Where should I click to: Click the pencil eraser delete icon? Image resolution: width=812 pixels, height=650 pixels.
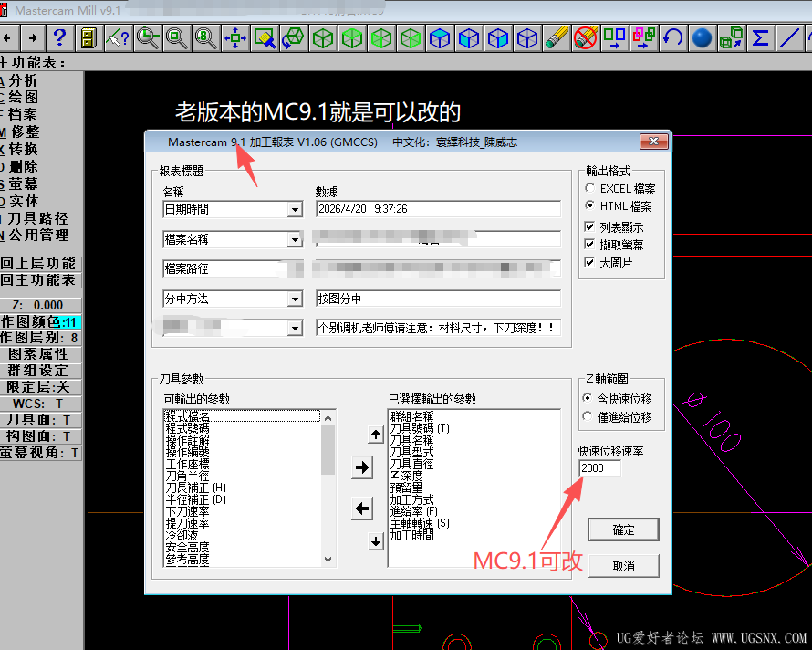tap(557, 37)
